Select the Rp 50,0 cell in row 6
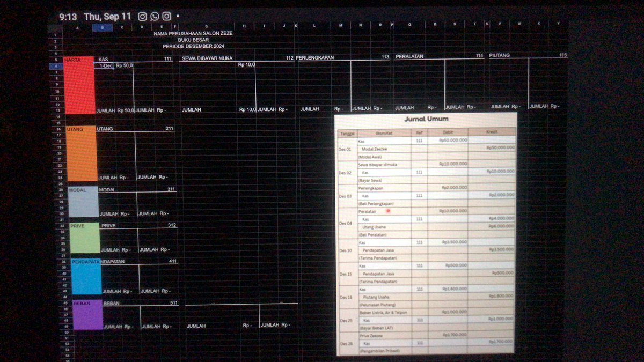The height and width of the screenshot is (362, 644). pyautogui.click(x=125, y=65)
